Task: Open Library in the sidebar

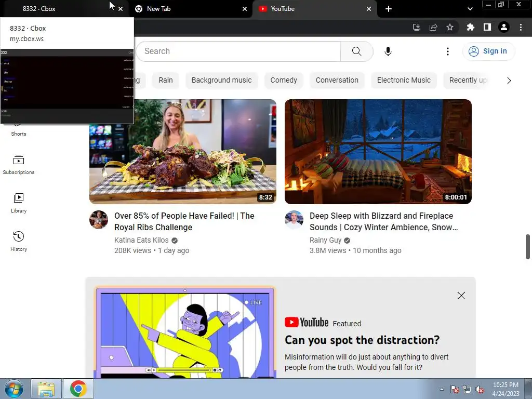Action: tap(19, 203)
